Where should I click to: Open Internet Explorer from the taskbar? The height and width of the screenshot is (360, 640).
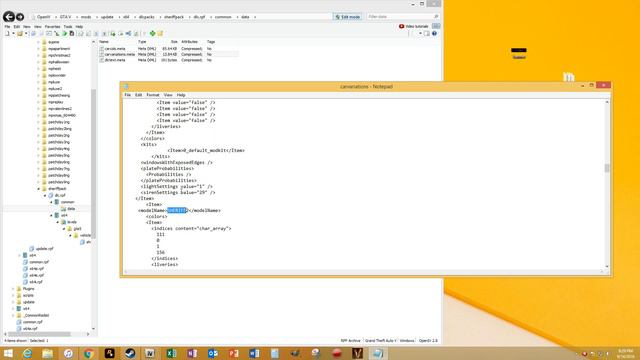(27, 353)
